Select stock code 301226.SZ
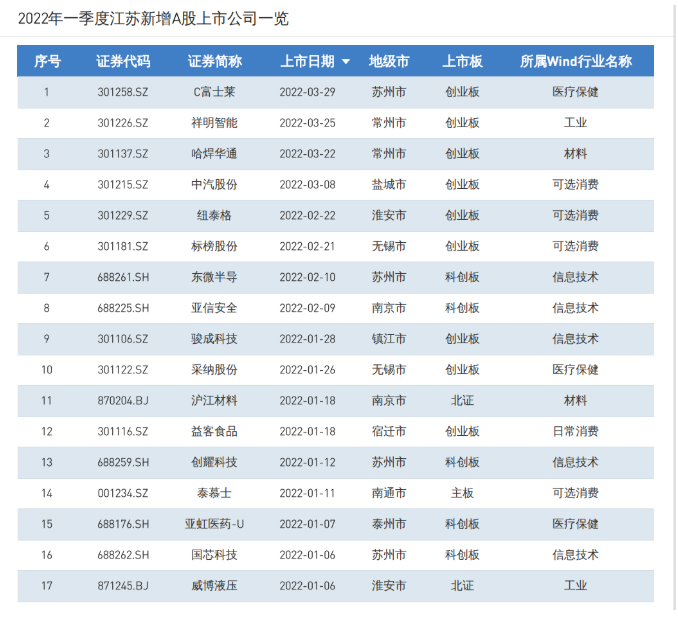This screenshot has height=618, width=678. pyautogui.click(x=123, y=123)
